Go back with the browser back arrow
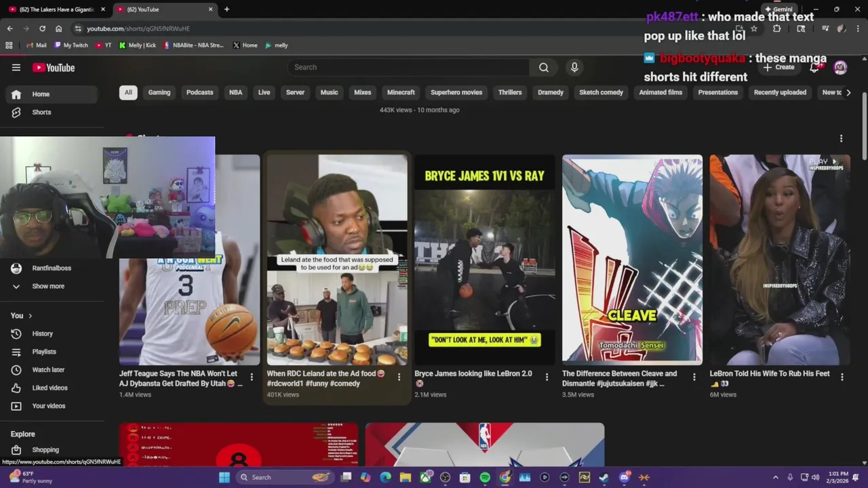This screenshot has height=488, width=868. pos(9,28)
